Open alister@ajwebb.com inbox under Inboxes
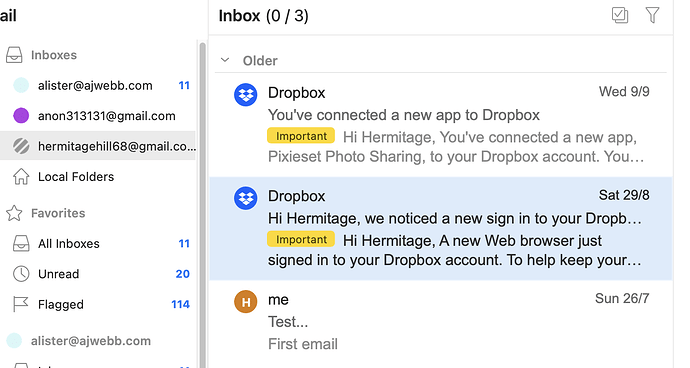 pyautogui.click(x=98, y=85)
